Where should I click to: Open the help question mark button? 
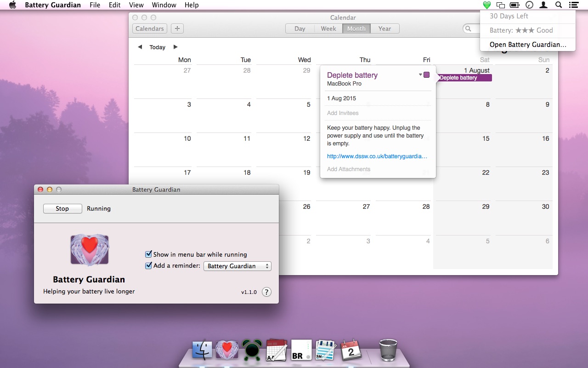pos(266,292)
